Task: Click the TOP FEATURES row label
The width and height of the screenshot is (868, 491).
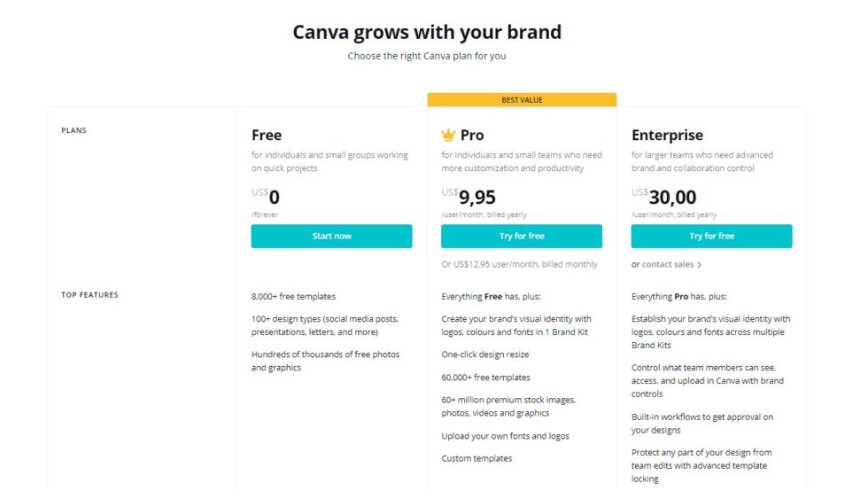Action: tap(89, 295)
